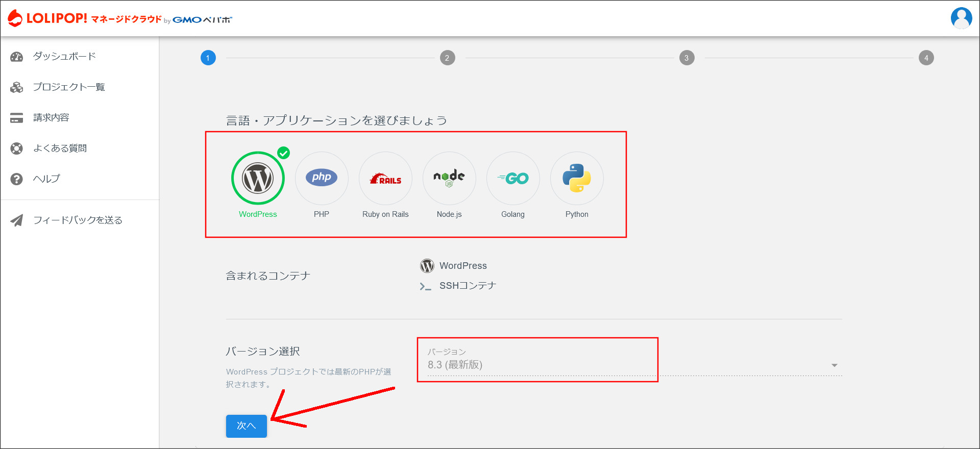Choose the PHP language icon

pos(322,178)
